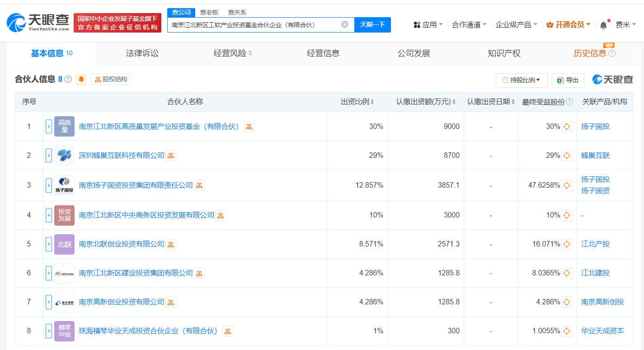Click the 高质量 logo thumbnail in row 1
Viewport: 644px width, 350px height.
(x=64, y=127)
